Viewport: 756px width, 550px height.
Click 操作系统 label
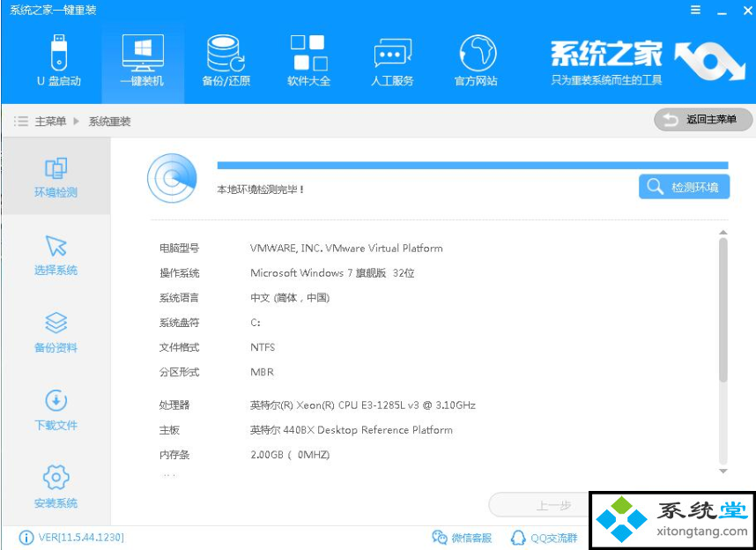pos(179,273)
